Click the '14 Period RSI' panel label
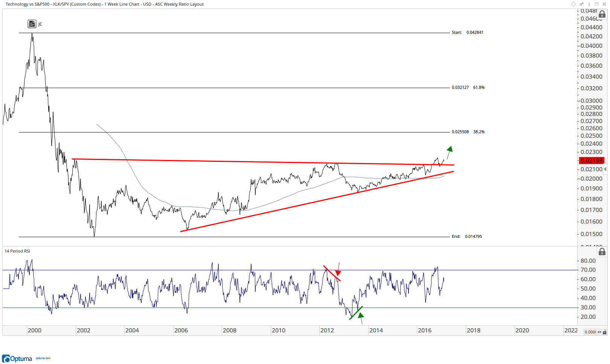 tap(17, 251)
